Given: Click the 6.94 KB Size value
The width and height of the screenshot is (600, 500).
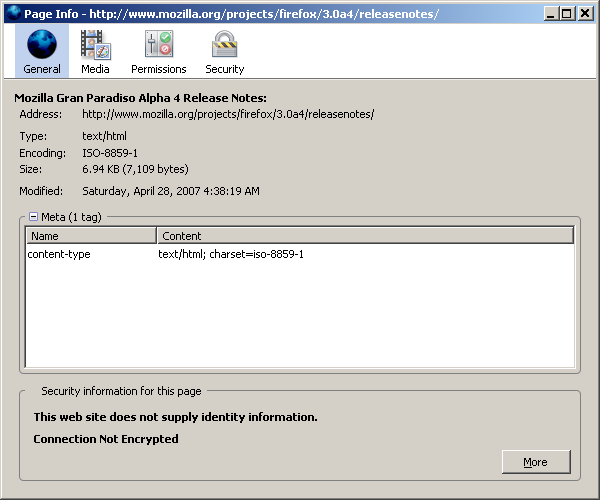Looking at the screenshot, I should click(x=135, y=169).
